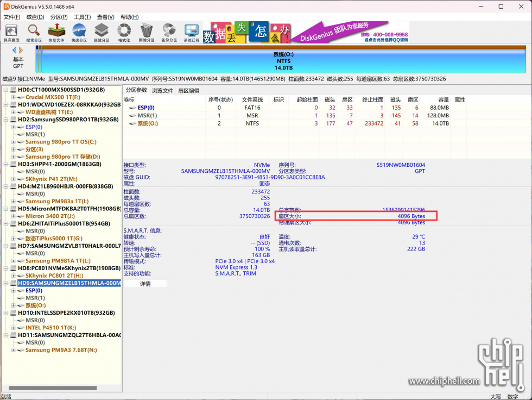Click the 保存更改 save changes toolbar icon
The width and height of the screenshot is (532, 400).
[11, 33]
